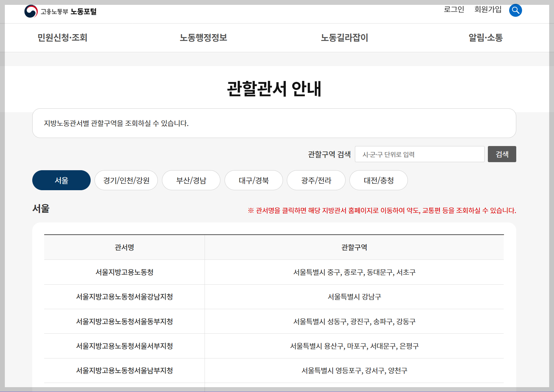
Task: Open the 서울지방고용노동청서울강남지청 office link
Action: (124, 297)
